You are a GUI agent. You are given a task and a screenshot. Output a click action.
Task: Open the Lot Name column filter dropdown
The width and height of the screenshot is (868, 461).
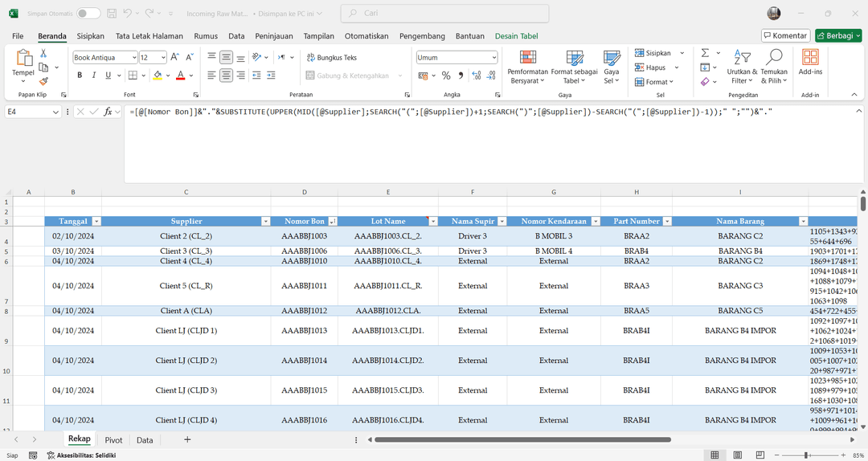pos(433,222)
